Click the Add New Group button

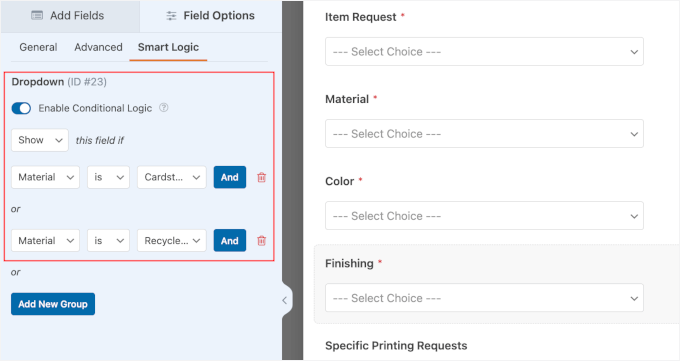tap(53, 304)
